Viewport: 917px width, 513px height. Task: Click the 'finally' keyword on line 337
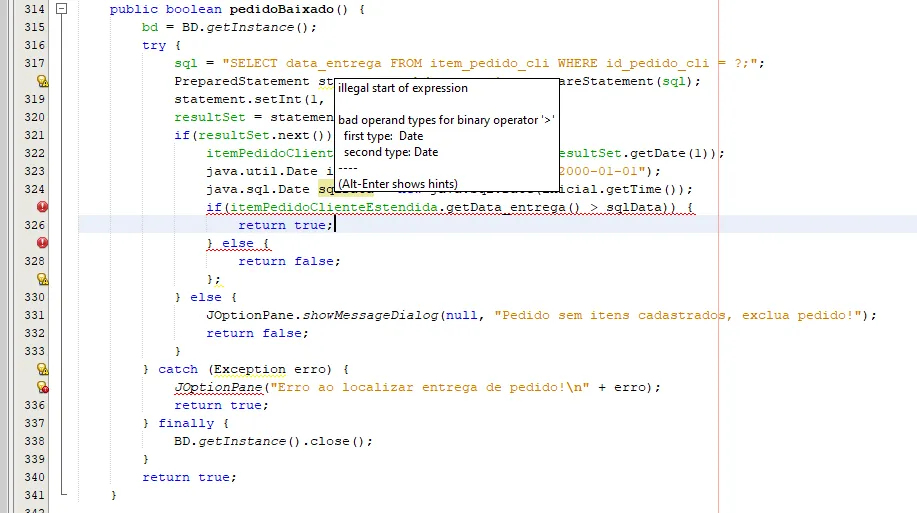pos(186,424)
